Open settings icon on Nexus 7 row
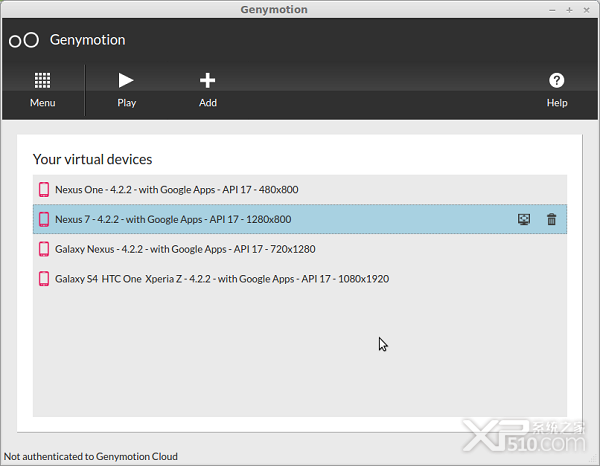Viewport: 600px width, 466px height. 524,219
